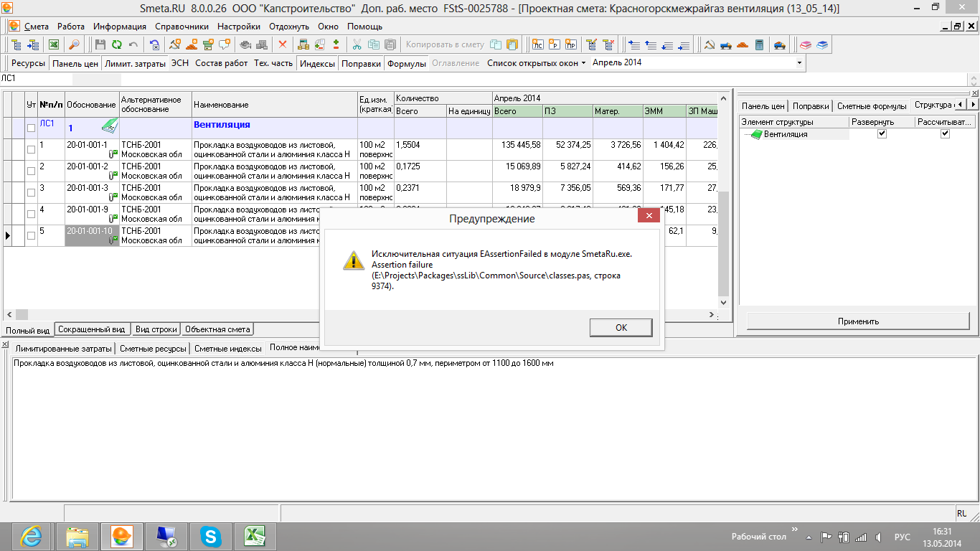
Task: Tick the checkbox in the ЛС1 row
Action: pos(31,128)
